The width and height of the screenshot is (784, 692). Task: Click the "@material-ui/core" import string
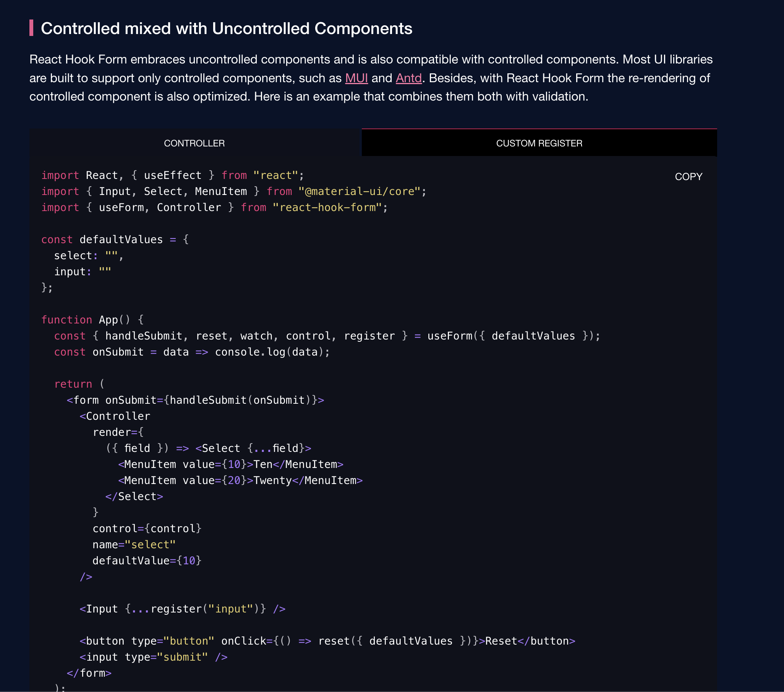[359, 191]
